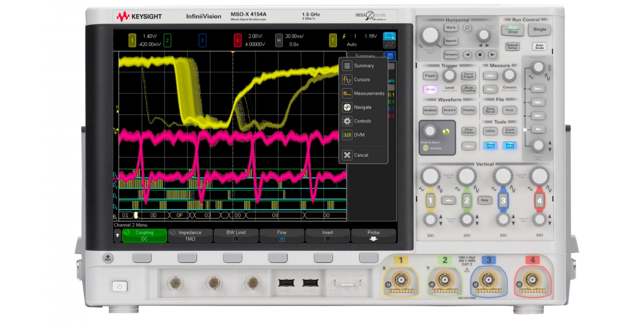Expand the Probe submenu softkey

pyautogui.click(x=374, y=235)
